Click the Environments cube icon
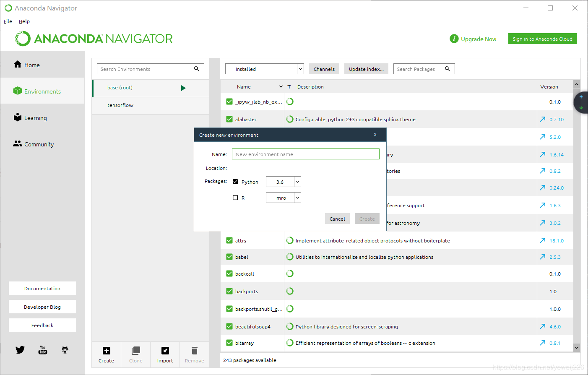 coord(17,91)
